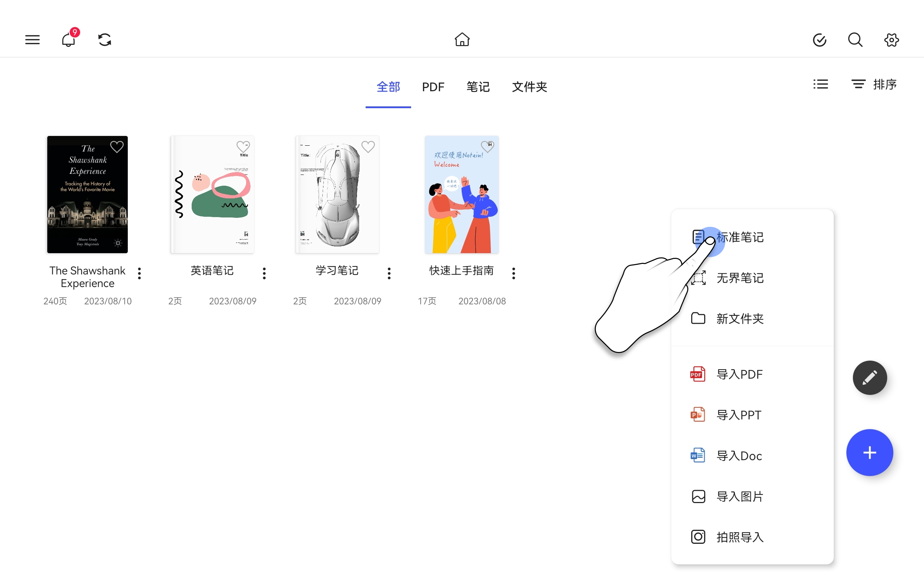The width and height of the screenshot is (924, 577).
Task: Click the circled checkmark select icon
Action: click(x=819, y=40)
